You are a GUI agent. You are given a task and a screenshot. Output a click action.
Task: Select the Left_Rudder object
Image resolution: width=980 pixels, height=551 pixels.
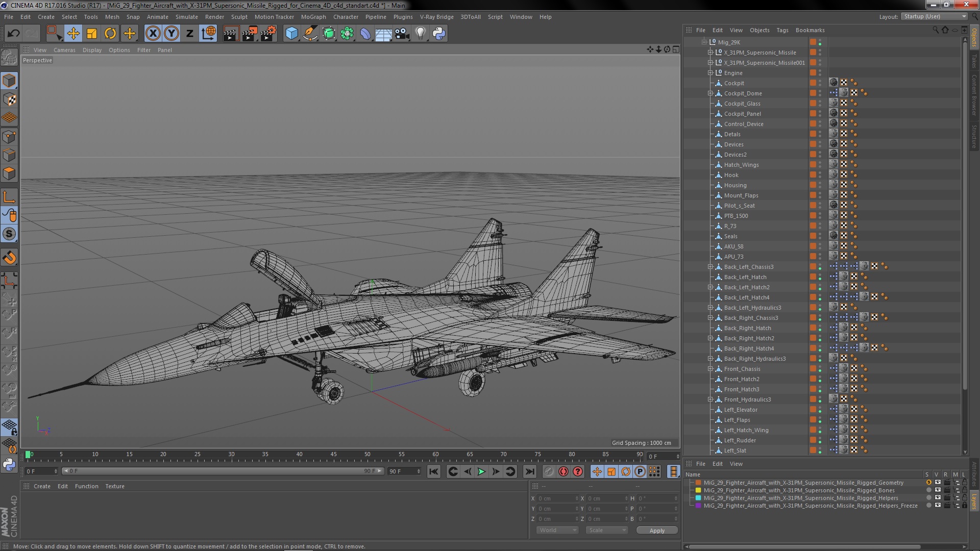click(x=740, y=440)
